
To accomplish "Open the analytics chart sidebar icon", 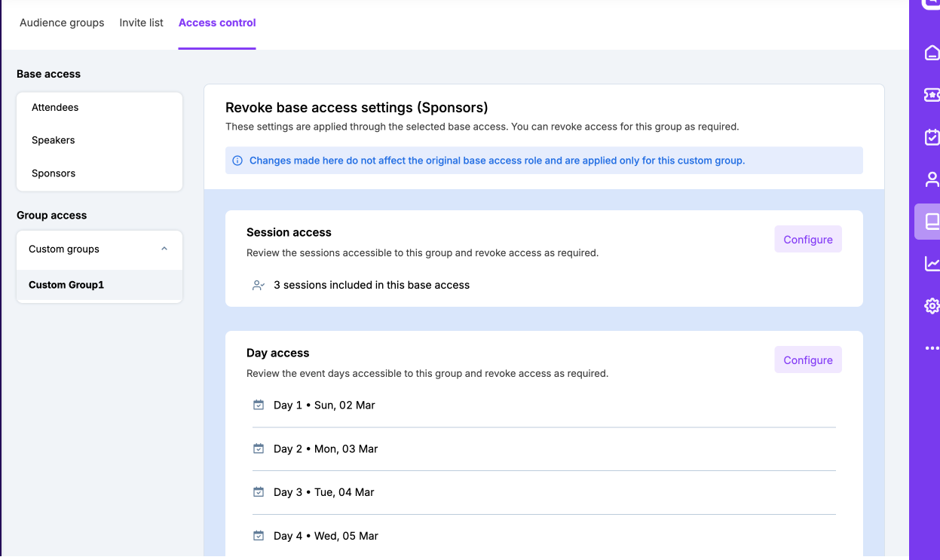I will (932, 264).
